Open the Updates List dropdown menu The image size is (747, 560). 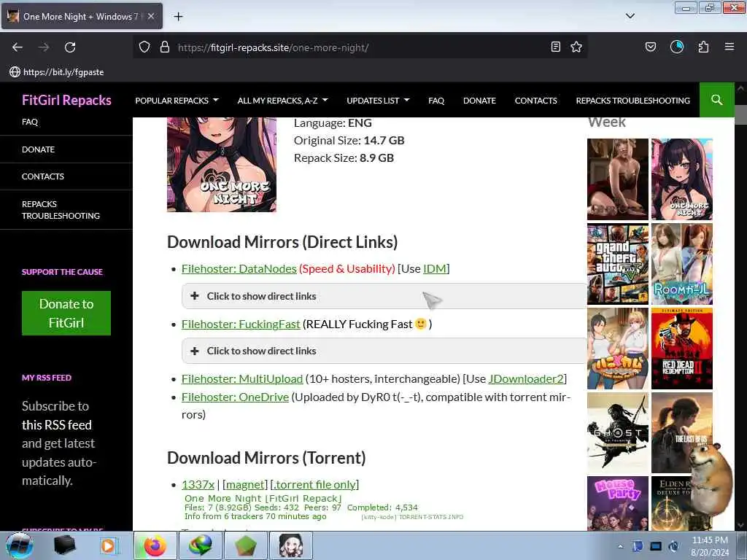pyautogui.click(x=378, y=101)
